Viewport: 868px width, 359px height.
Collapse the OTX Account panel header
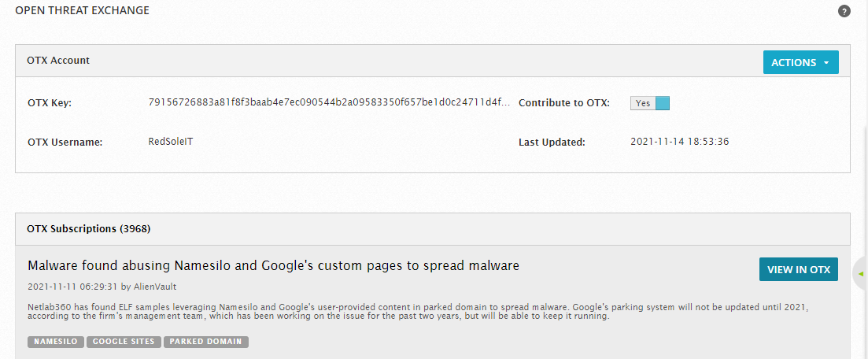tap(432, 61)
